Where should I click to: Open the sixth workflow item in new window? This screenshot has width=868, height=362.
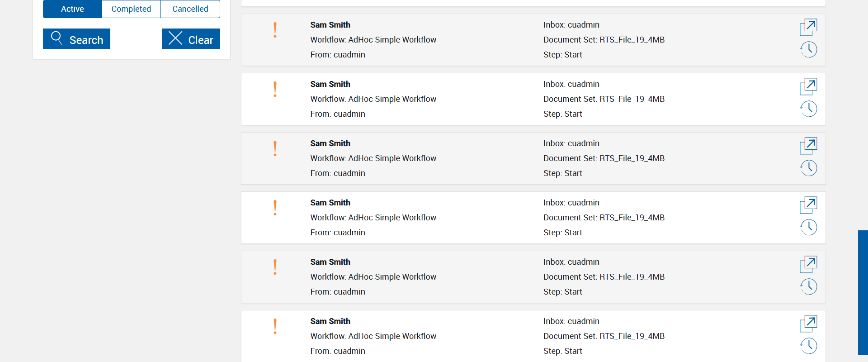point(808,324)
